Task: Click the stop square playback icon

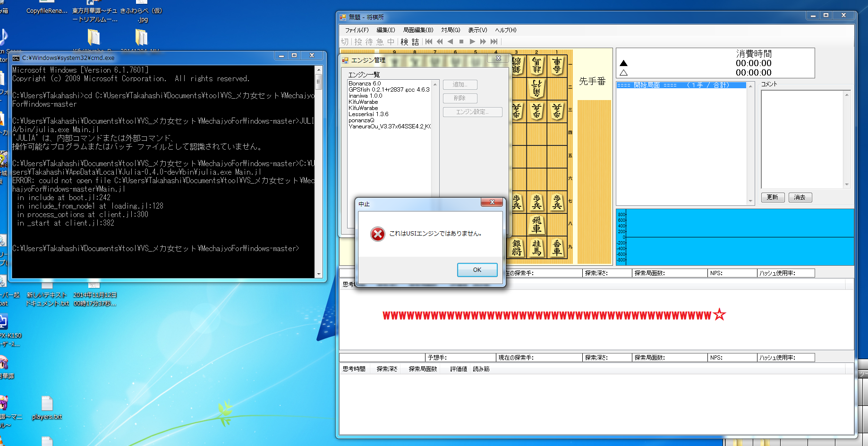Action: click(461, 42)
